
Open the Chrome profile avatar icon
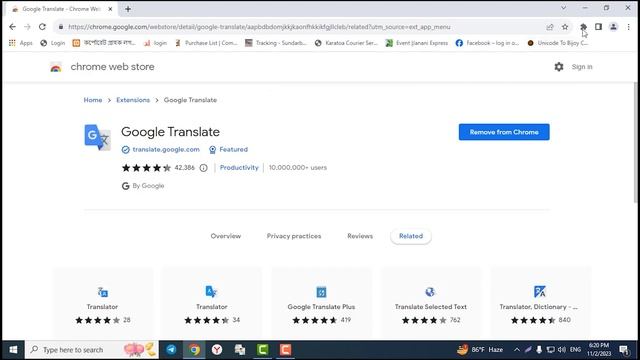(x=613, y=27)
